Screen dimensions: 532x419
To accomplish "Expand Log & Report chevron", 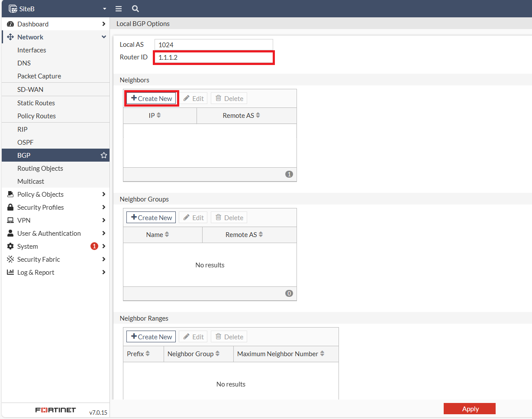I will point(104,272).
